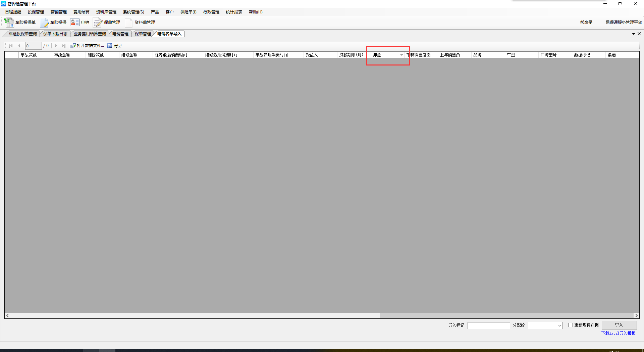Click the 车险投保单 toolbar icon
Screen dimensions: 644x352
pyautogui.click(x=9, y=23)
